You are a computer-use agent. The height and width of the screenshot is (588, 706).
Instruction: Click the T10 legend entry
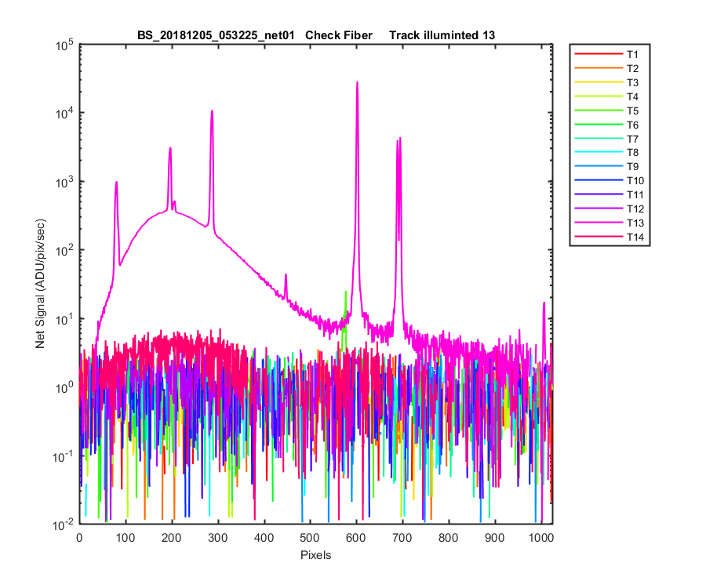(x=610, y=180)
